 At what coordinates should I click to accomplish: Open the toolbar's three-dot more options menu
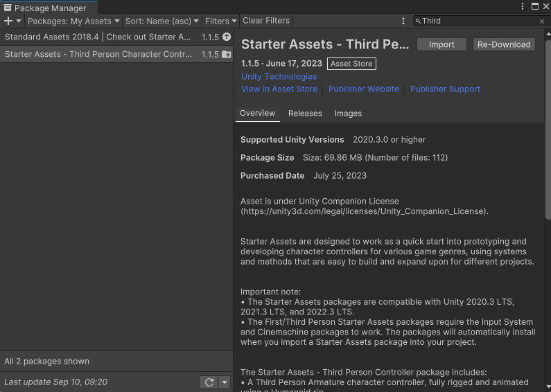pos(403,21)
